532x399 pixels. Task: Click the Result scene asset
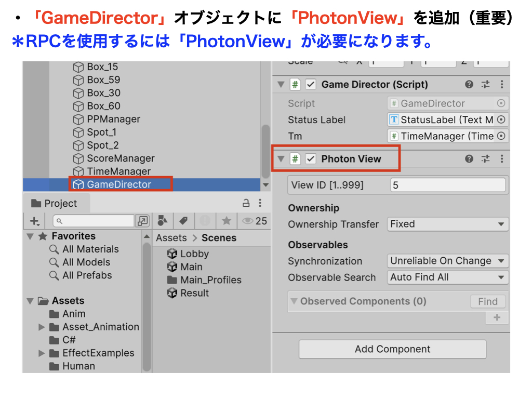[x=188, y=293]
